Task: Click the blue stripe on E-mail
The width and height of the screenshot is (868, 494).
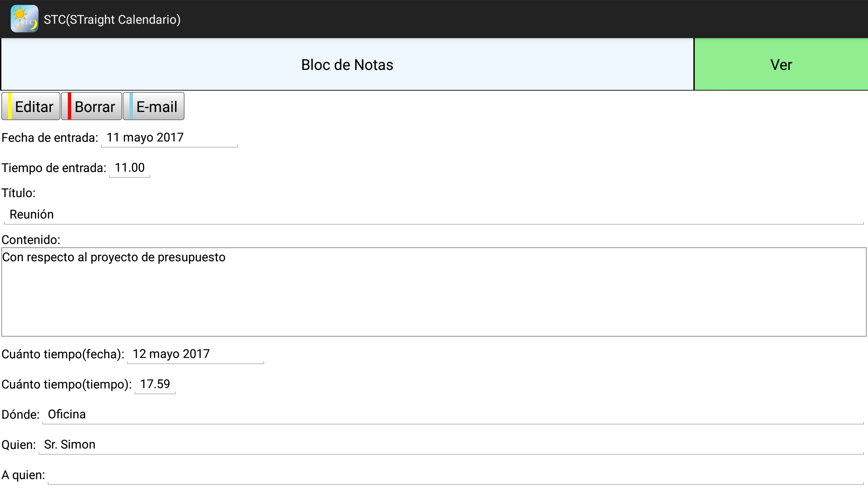Action: tap(131, 106)
